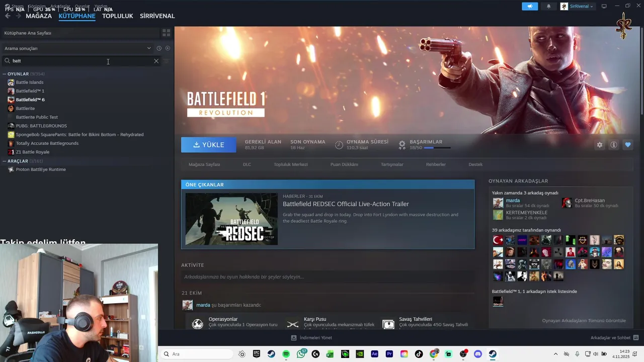
Task: Open the Battlefield REDSEC trailer headline
Action: [346, 204]
